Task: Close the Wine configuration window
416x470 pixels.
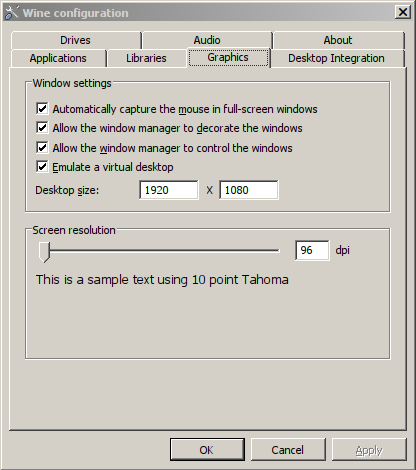Action: click(403, 12)
